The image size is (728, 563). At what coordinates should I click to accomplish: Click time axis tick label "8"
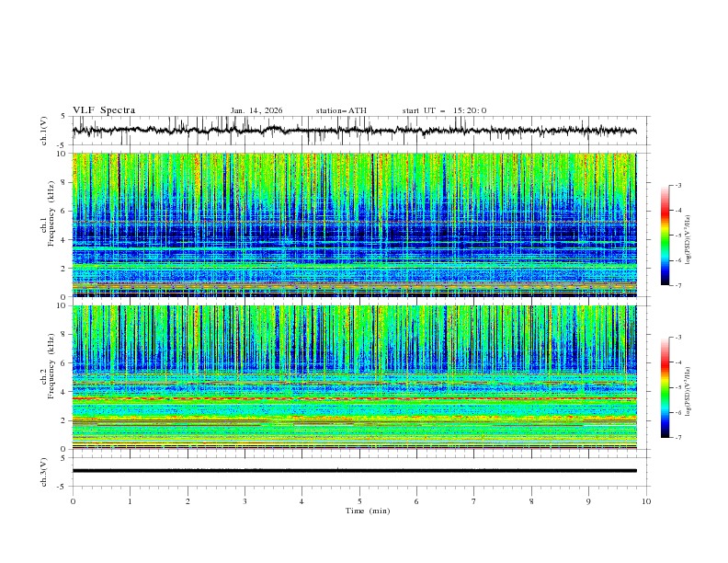coord(531,501)
